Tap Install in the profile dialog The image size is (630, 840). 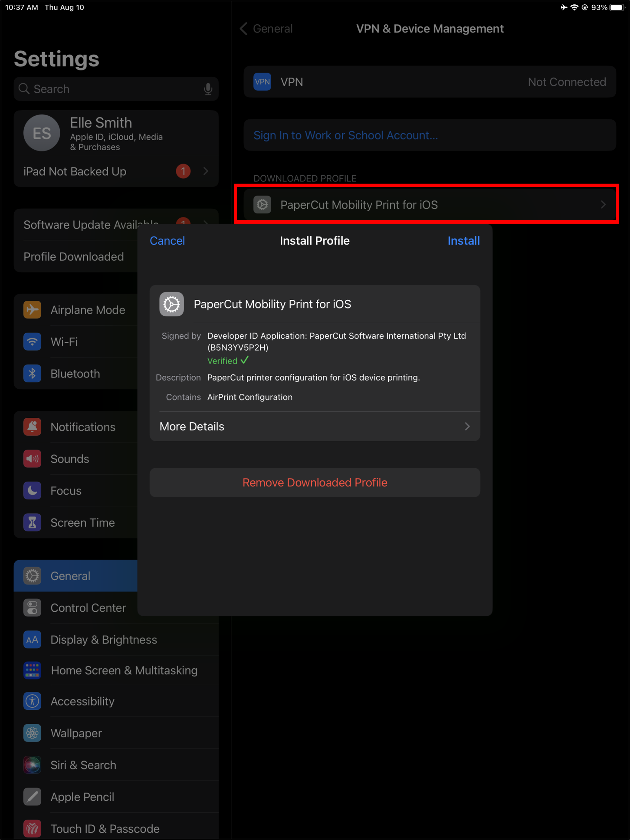point(463,241)
